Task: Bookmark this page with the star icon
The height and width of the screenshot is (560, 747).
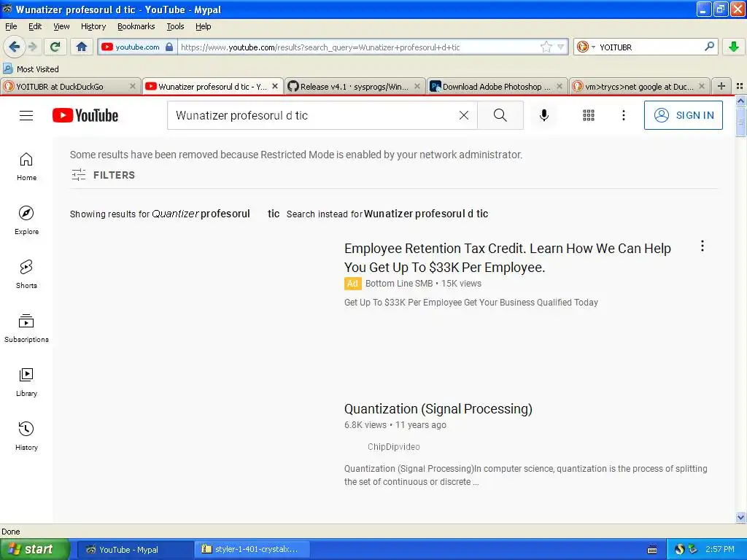Action: [x=546, y=47]
